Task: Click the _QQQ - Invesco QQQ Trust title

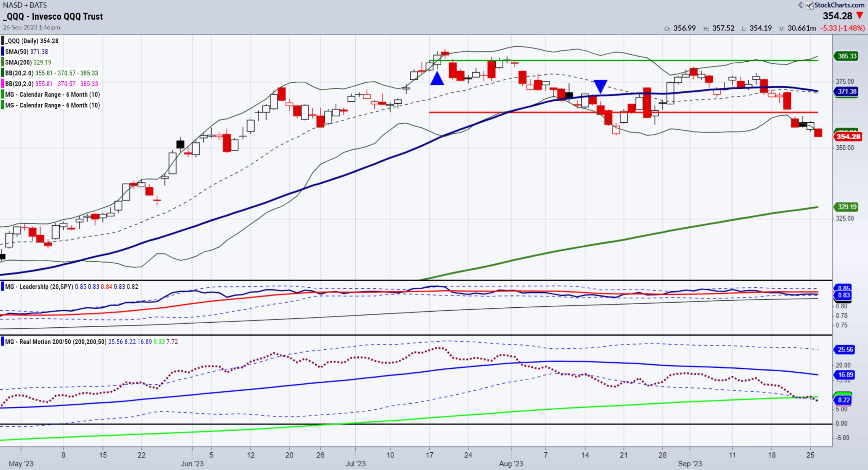Action: coord(53,16)
